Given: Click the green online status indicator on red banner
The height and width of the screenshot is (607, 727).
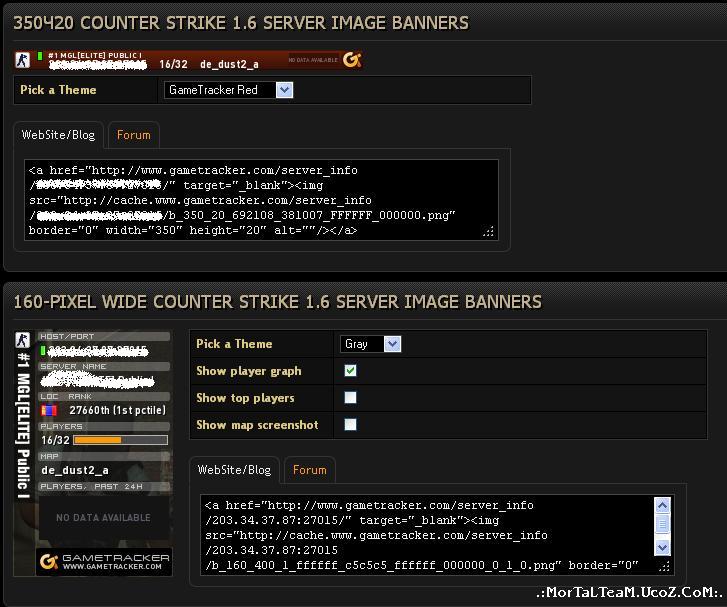Looking at the screenshot, I should click(40, 56).
